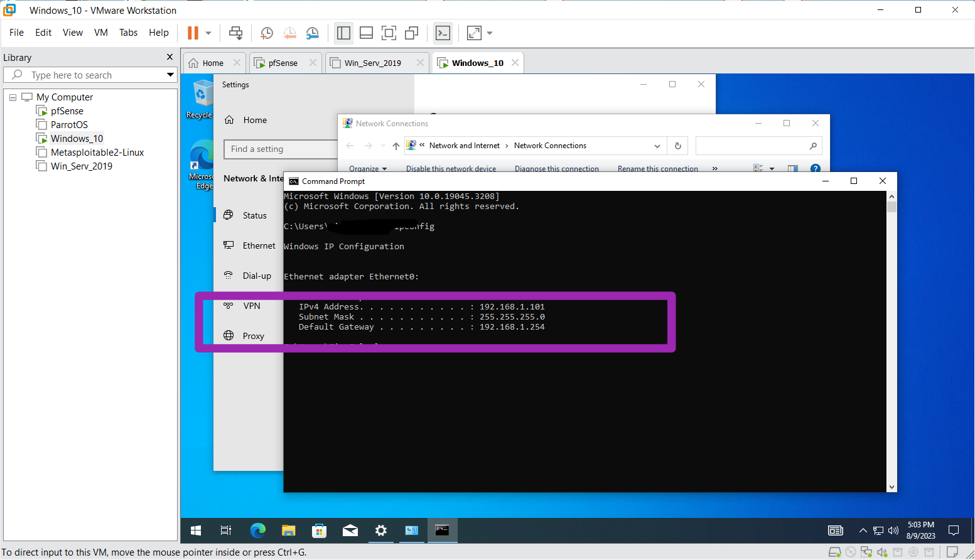This screenshot has width=975, height=560.
Task: Toggle the Library sidebar view icon
Action: pyautogui.click(x=343, y=33)
